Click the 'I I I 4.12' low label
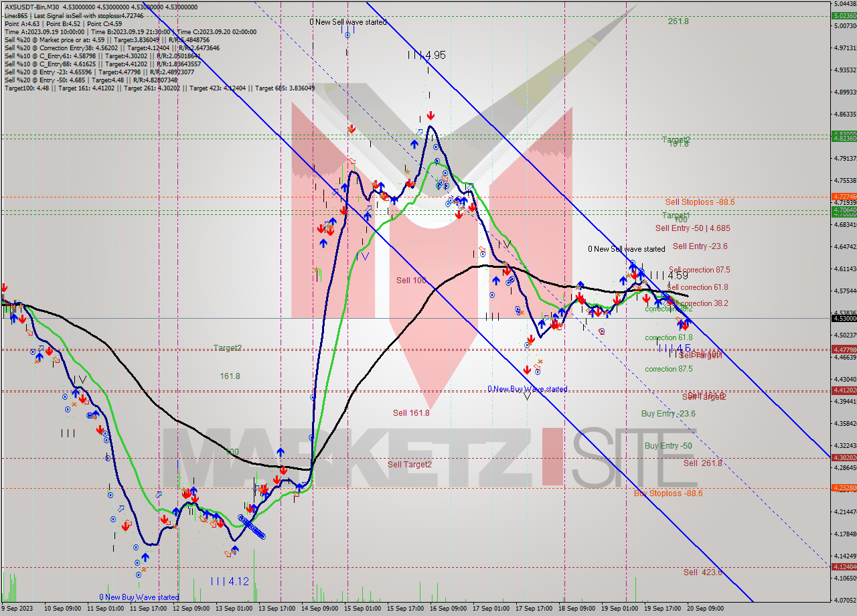 click(230, 582)
